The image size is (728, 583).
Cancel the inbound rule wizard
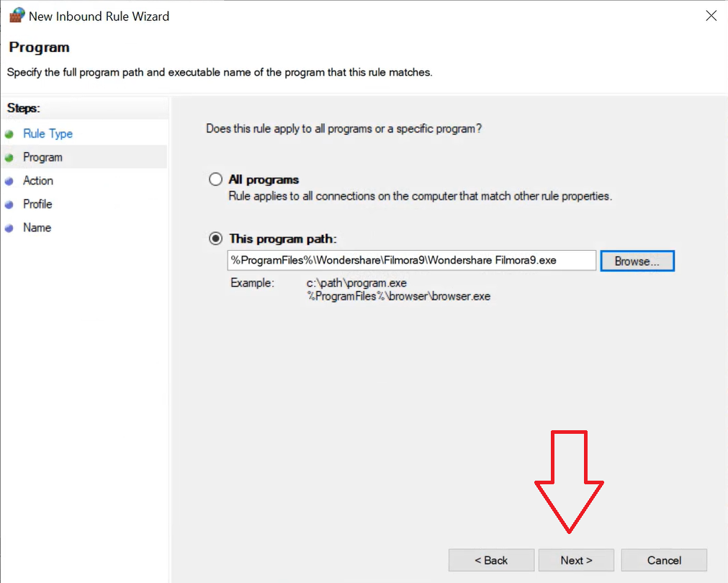pos(664,560)
